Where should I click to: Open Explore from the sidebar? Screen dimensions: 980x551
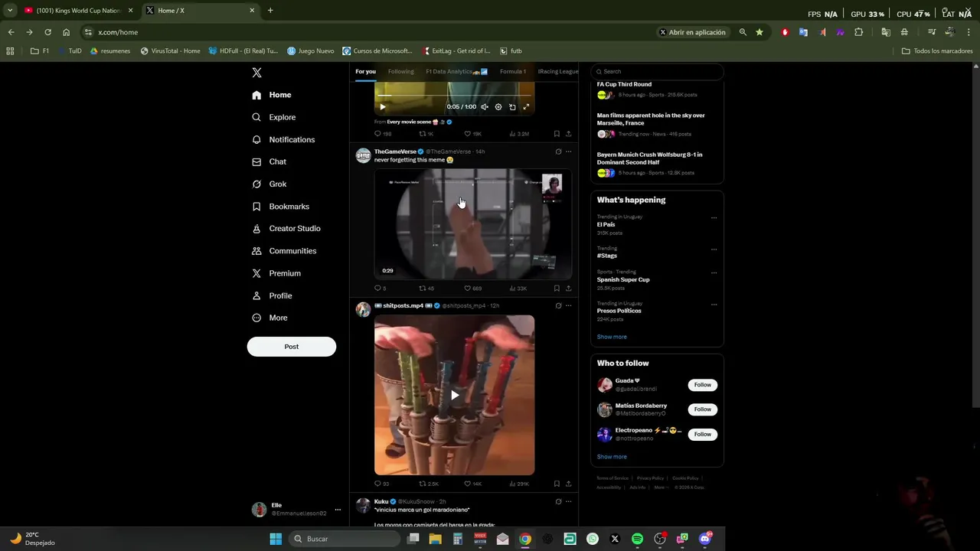coord(274,117)
